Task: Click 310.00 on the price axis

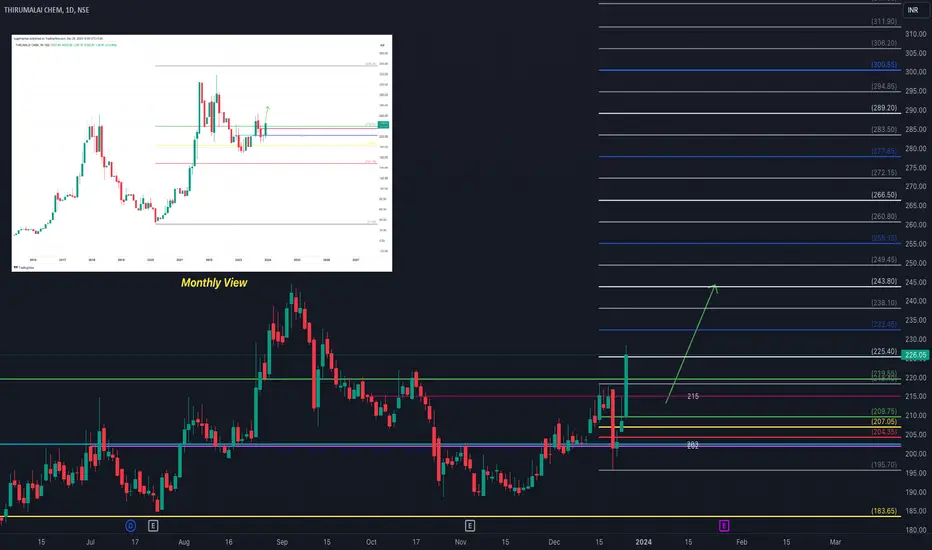Action: [x=916, y=34]
